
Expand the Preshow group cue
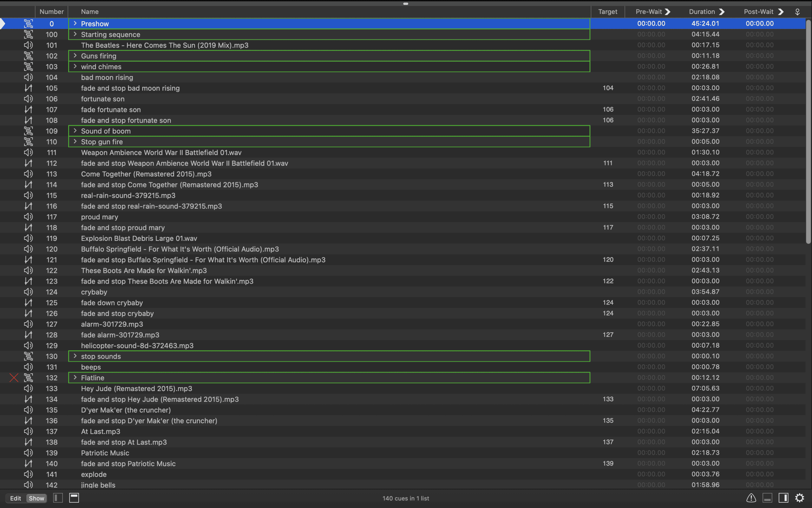pyautogui.click(x=75, y=23)
